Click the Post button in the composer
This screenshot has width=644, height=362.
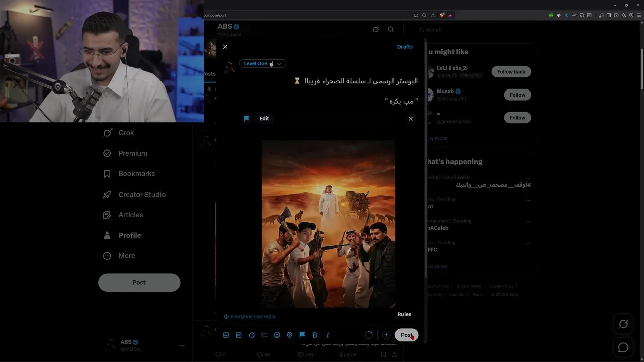click(407, 335)
